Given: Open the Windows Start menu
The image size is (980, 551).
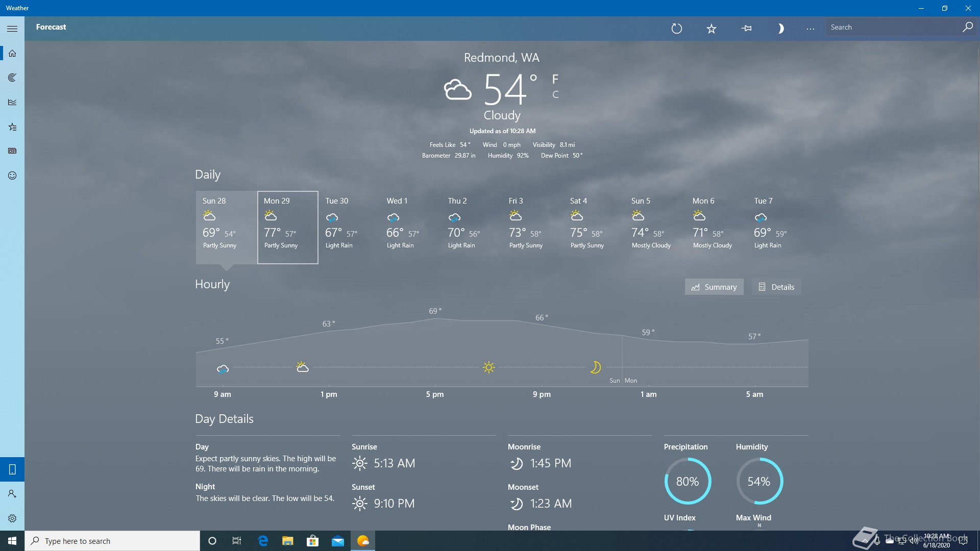Looking at the screenshot, I should point(12,541).
